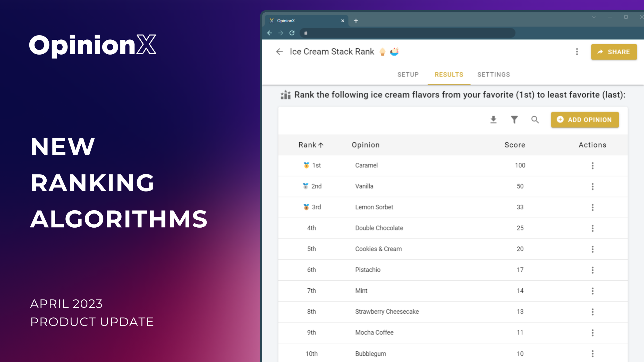Image resolution: width=644 pixels, height=362 pixels.
Task: Close the OpinionX browser tab
Action: coord(343,21)
